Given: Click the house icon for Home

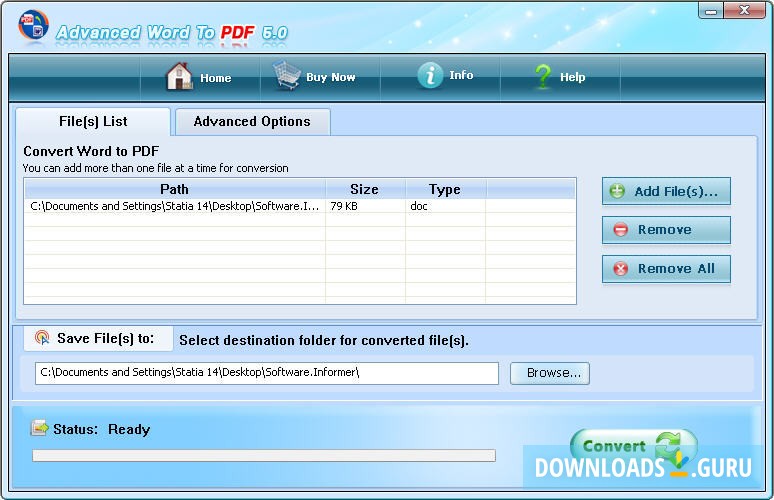Looking at the screenshot, I should pyautogui.click(x=179, y=77).
